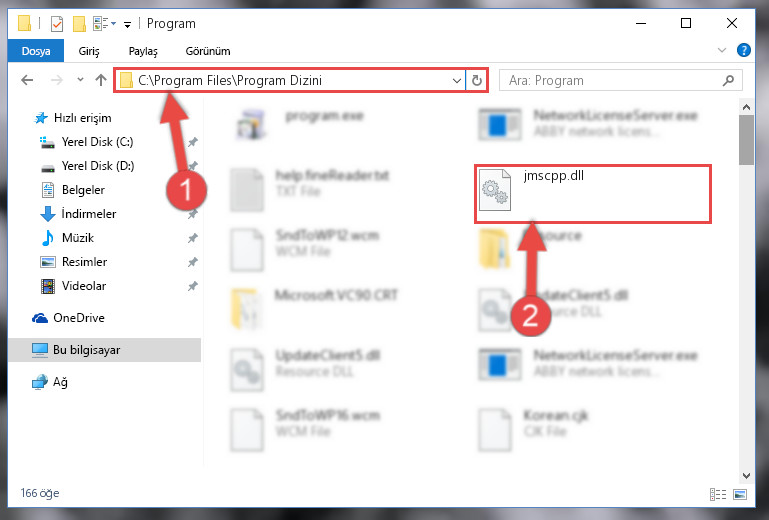Switch to the Görünüm tab
This screenshot has height=520, width=769.
point(207,51)
